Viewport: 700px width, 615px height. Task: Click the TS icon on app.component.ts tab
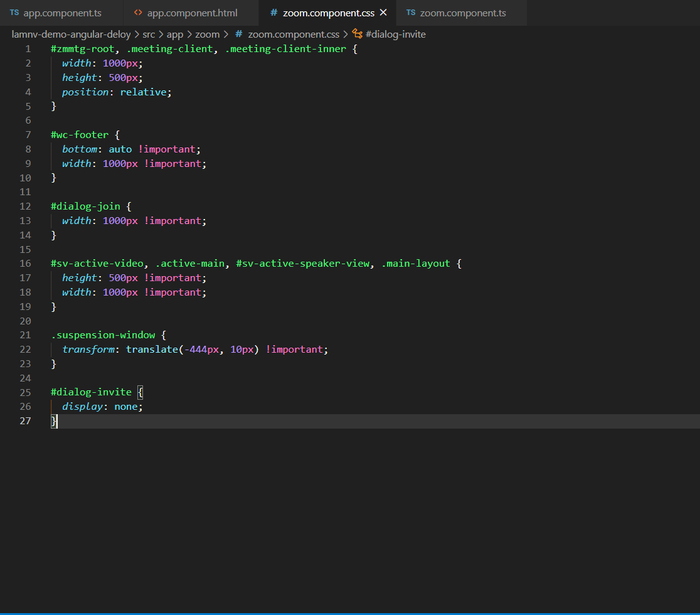tap(14, 13)
